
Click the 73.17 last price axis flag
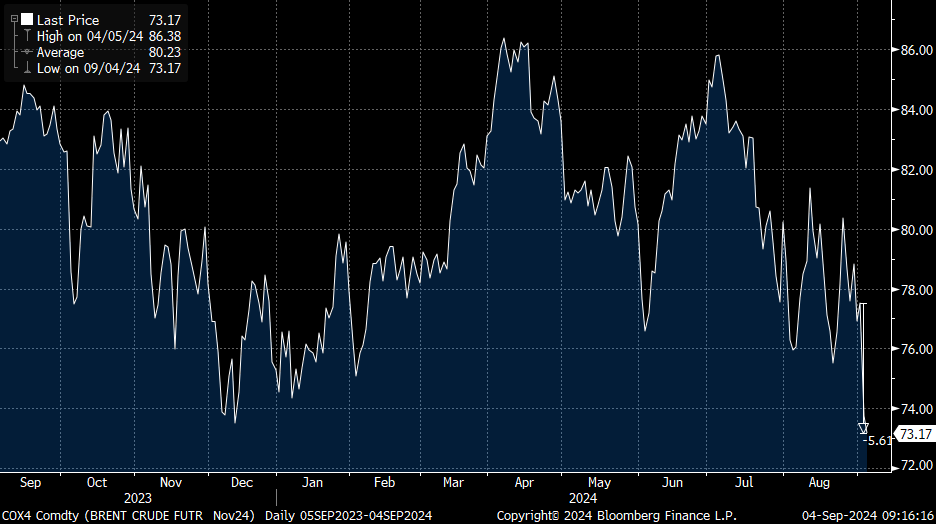[x=915, y=434]
